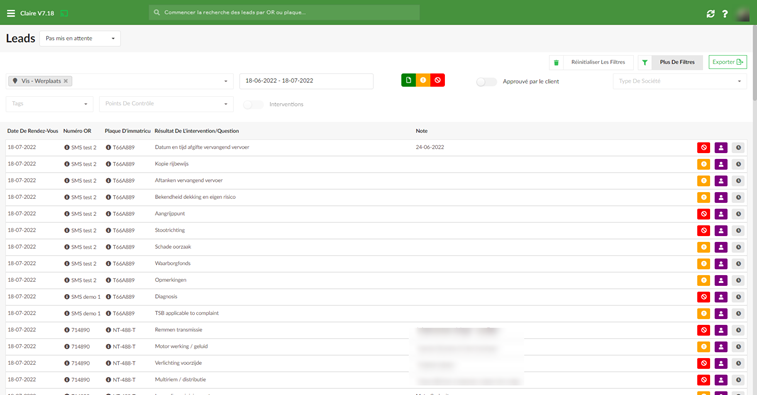
Task: Click the info icon next to 714890 on Remmen transmissie row
Action: 67,330
